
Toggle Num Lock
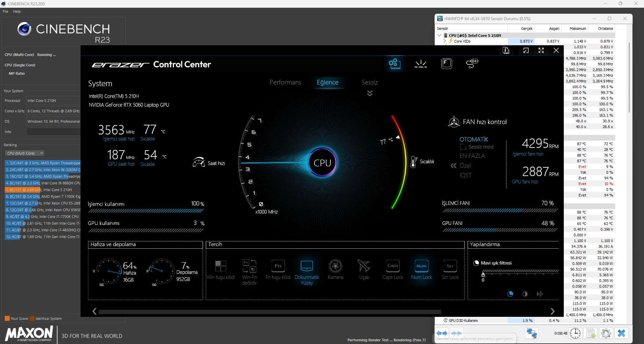pos(422,270)
